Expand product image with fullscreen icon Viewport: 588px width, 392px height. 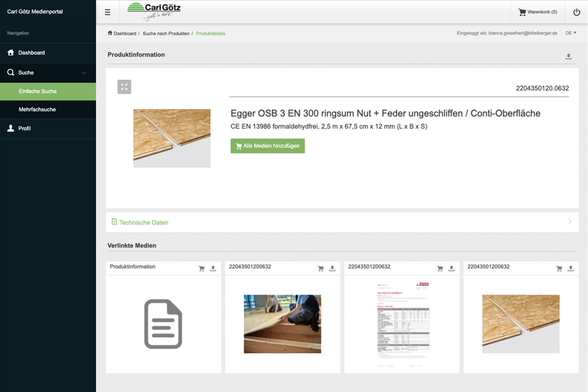[x=124, y=87]
